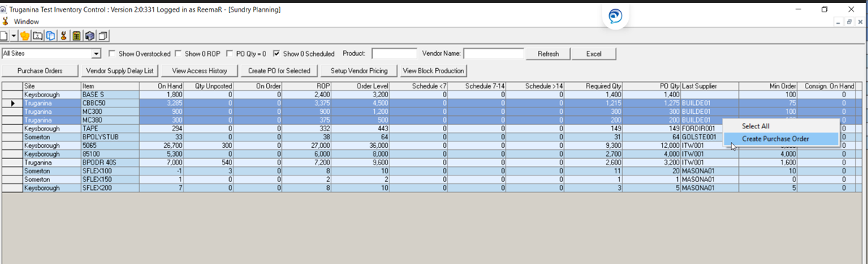
Task: Enable the Show 0 ROP checkbox
Action: point(178,54)
